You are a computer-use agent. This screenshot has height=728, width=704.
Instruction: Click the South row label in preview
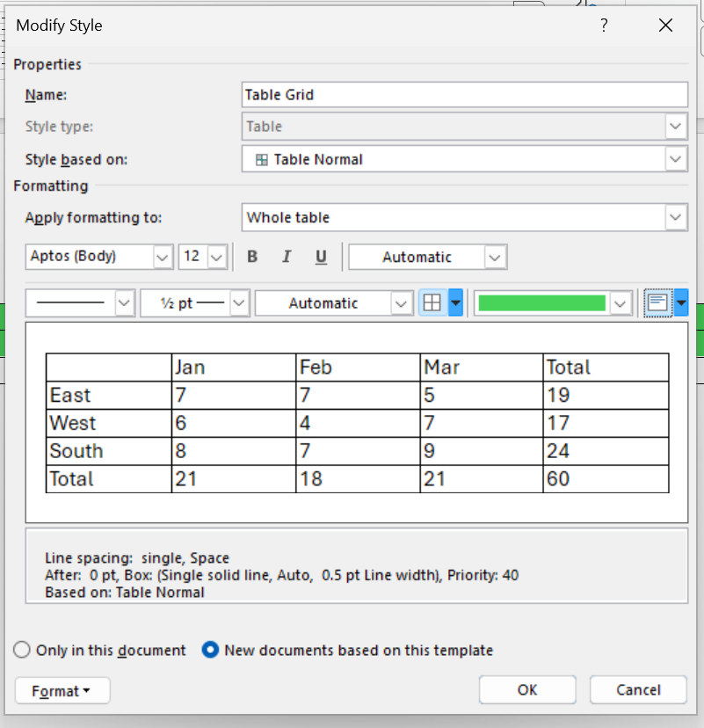(76, 451)
